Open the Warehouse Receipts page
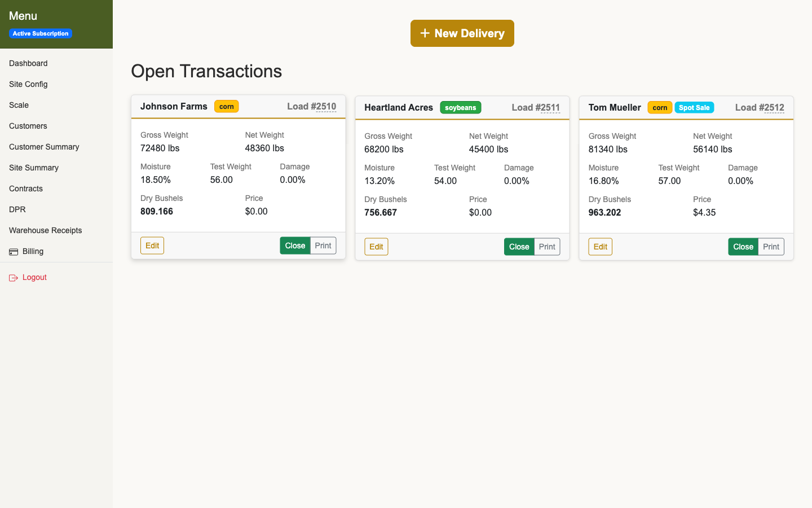This screenshot has height=508, width=812. tap(45, 230)
